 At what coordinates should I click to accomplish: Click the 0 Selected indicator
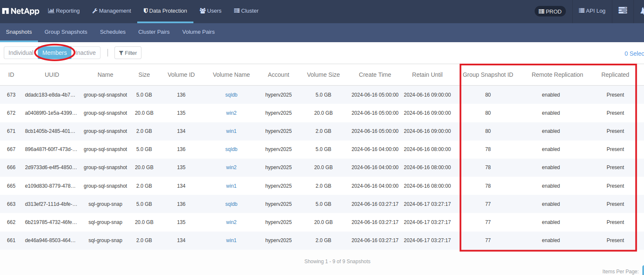pos(634,54)
